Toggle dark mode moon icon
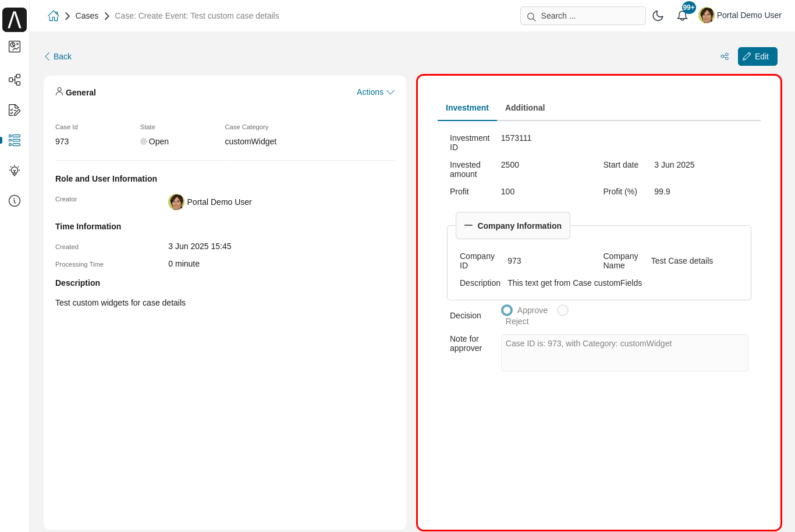This screenshot has height=532, width=795. [x=658, y=16]
